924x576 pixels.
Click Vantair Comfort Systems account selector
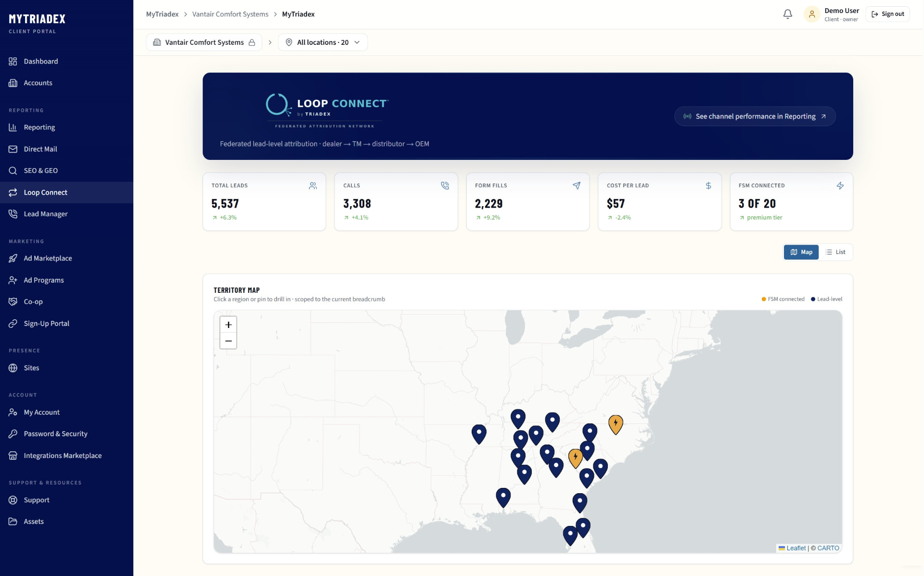(204, 42)
